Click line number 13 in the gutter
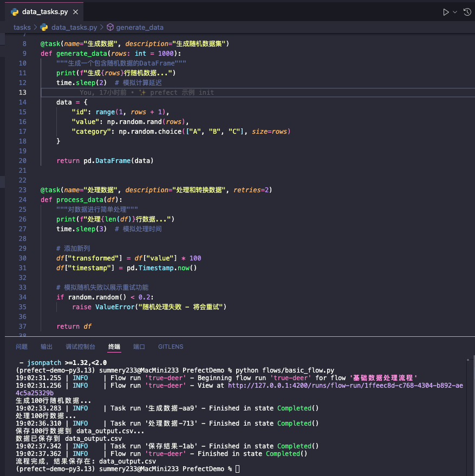 22,92
